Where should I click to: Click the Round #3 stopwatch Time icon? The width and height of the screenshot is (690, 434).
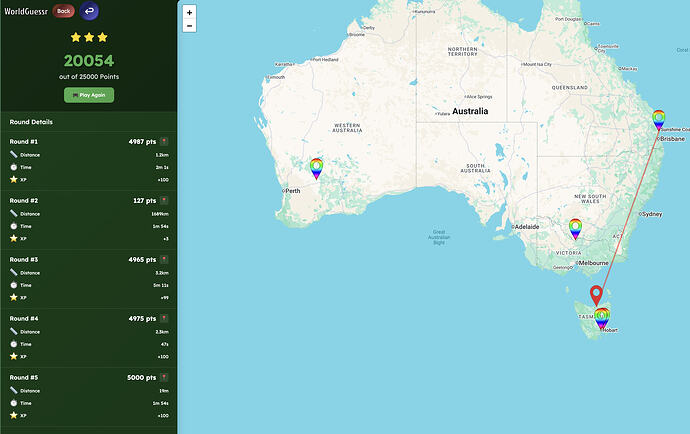point(14,285)
